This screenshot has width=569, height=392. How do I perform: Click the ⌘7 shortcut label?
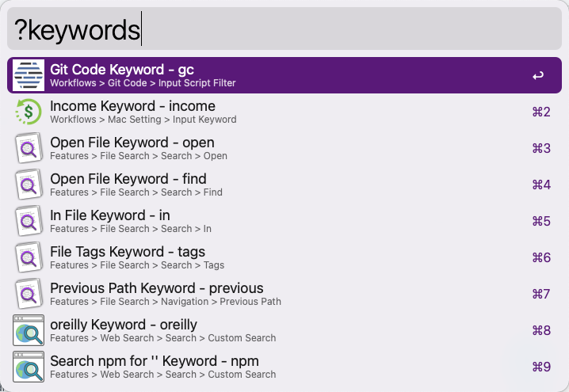point(541,294)
